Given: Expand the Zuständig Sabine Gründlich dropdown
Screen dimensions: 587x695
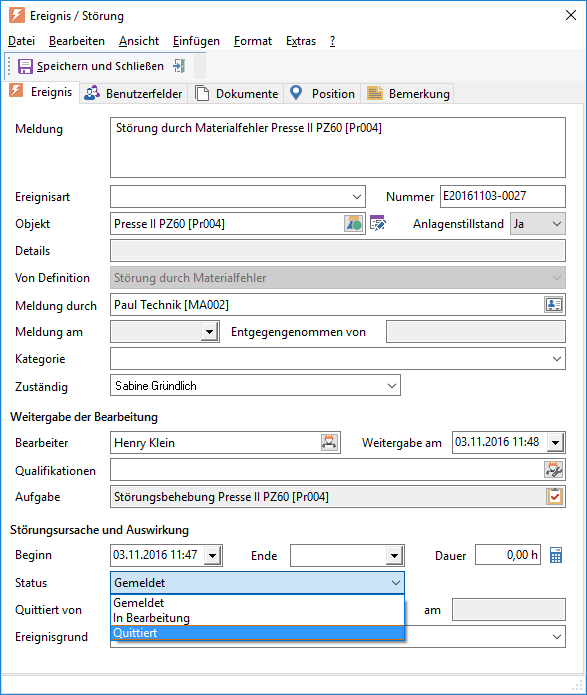Looking at the screenshot, I should (x=391, y=386).
